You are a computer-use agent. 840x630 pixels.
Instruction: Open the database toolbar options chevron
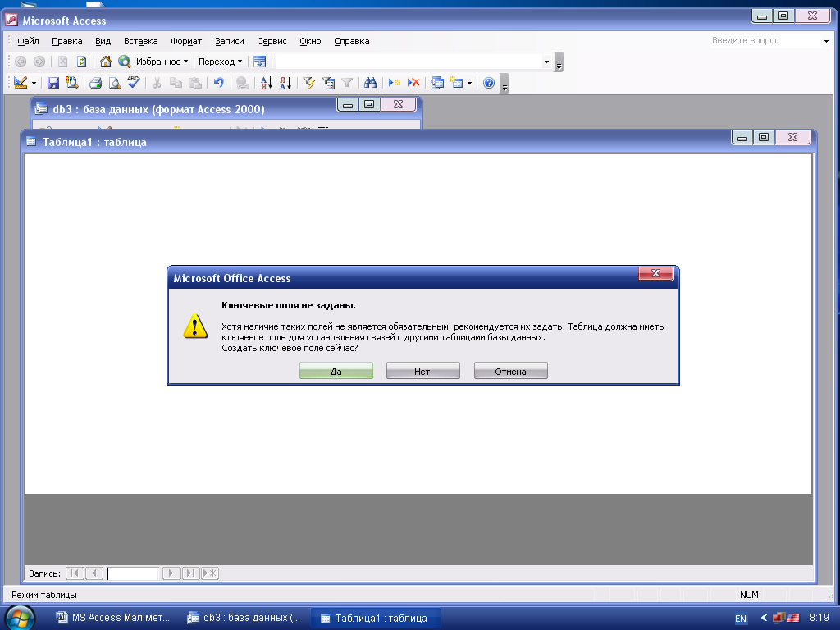(504, 84)
